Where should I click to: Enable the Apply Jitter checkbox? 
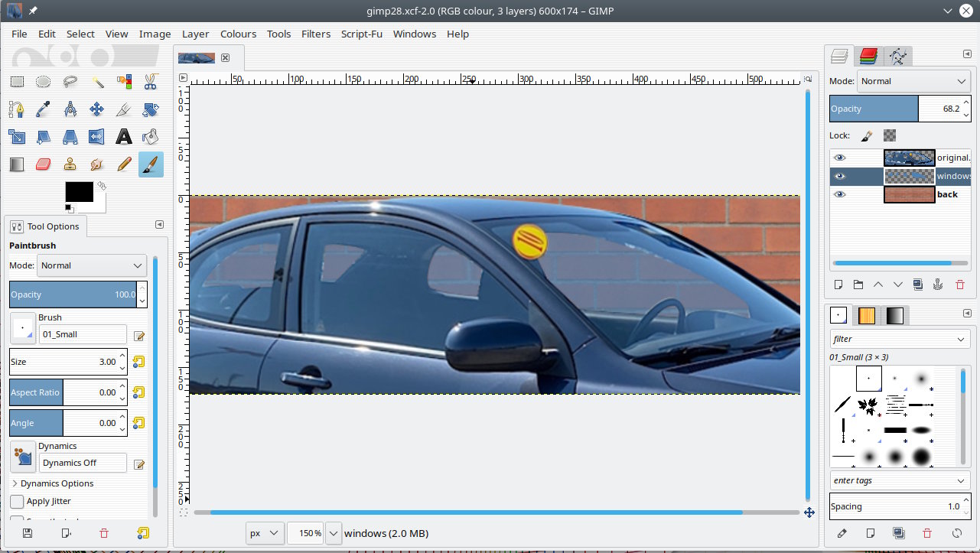pos(17,502)
